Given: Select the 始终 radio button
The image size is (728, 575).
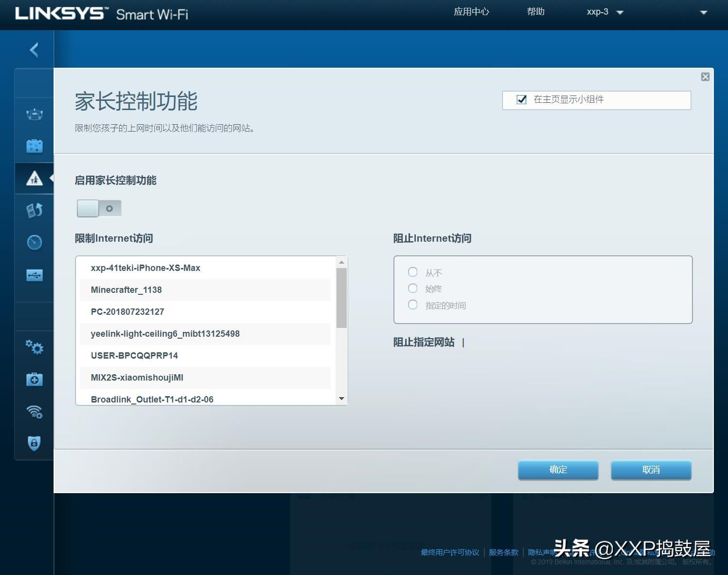Looking at the screenshot, I should (x=413, y=288).
